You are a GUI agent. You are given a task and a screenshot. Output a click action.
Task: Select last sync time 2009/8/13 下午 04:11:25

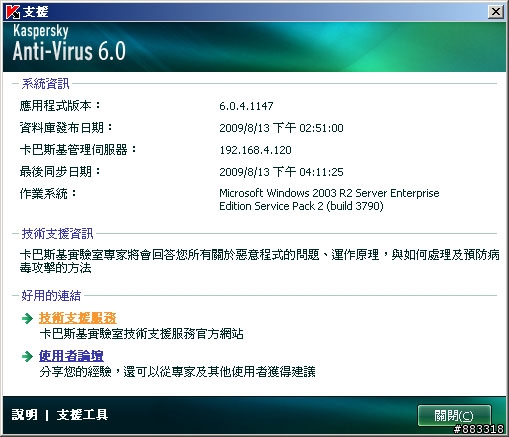[x=281, y=172]
